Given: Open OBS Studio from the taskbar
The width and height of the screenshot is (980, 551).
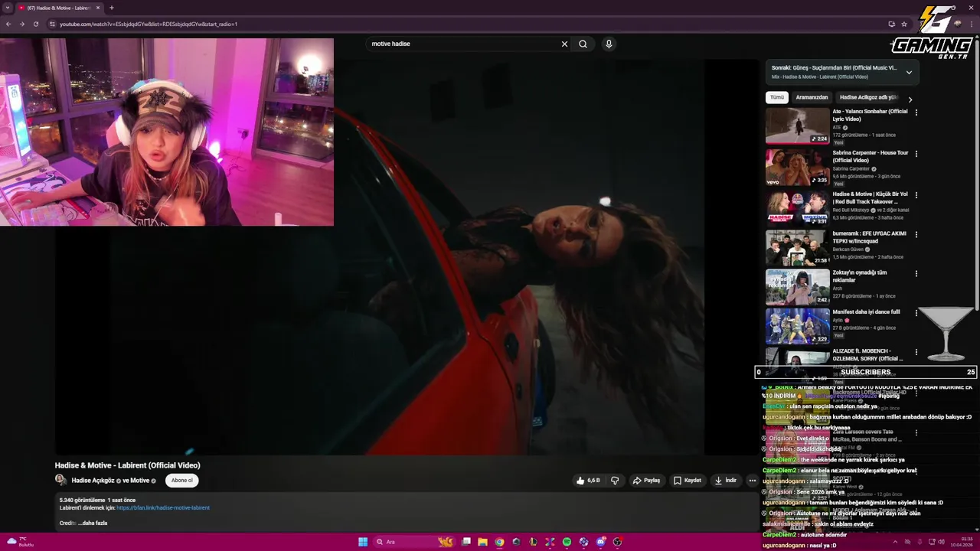Looking at the screenshot, I should coord(617,542).
